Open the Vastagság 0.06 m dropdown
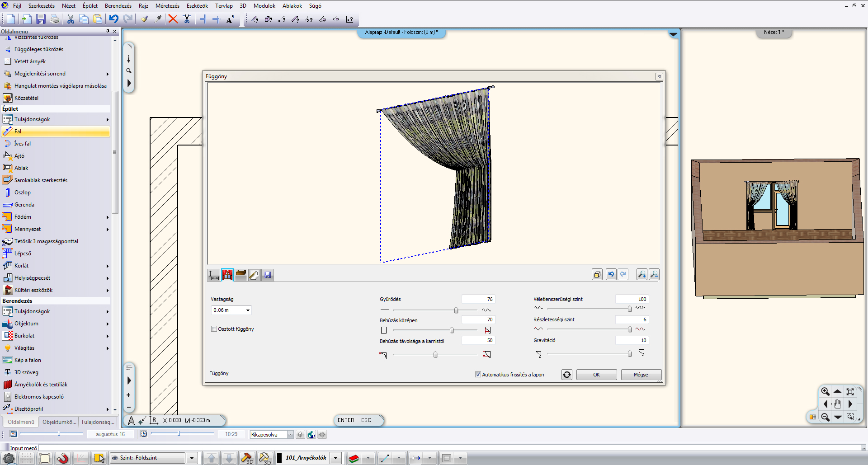The image size is (868, 465). tap(248, 310)
